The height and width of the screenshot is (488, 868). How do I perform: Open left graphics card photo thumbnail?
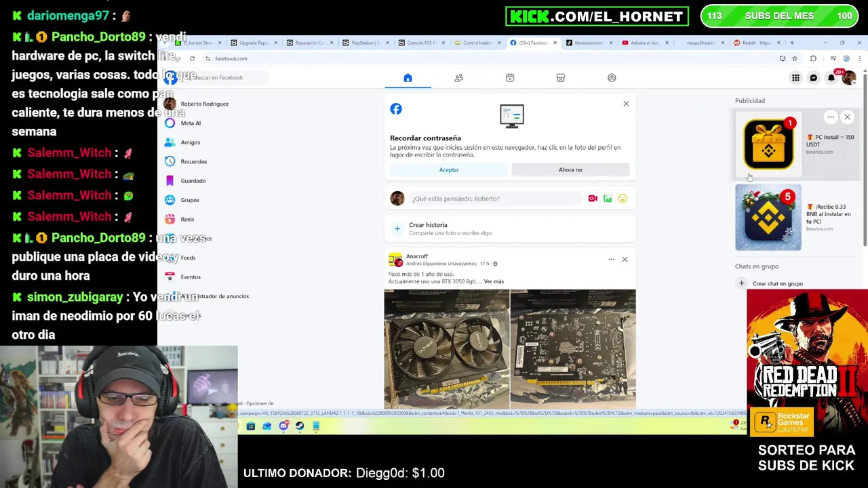click(x=447, y=349)
